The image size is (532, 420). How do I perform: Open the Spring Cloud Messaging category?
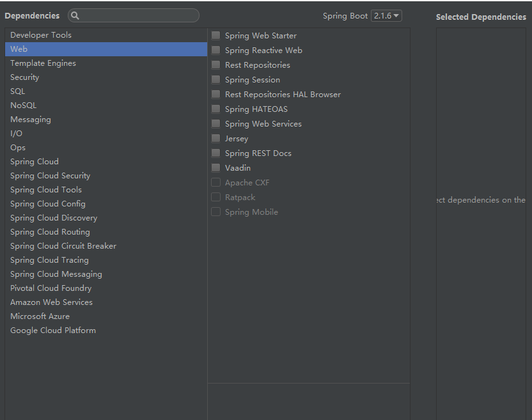pyautogui.click(x=106, y=274)
